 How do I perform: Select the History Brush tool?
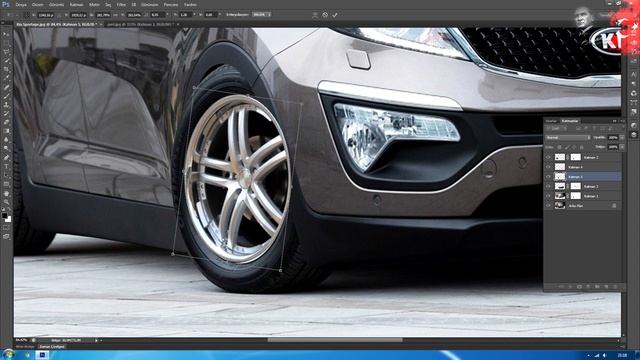click(x=6, y=113)
